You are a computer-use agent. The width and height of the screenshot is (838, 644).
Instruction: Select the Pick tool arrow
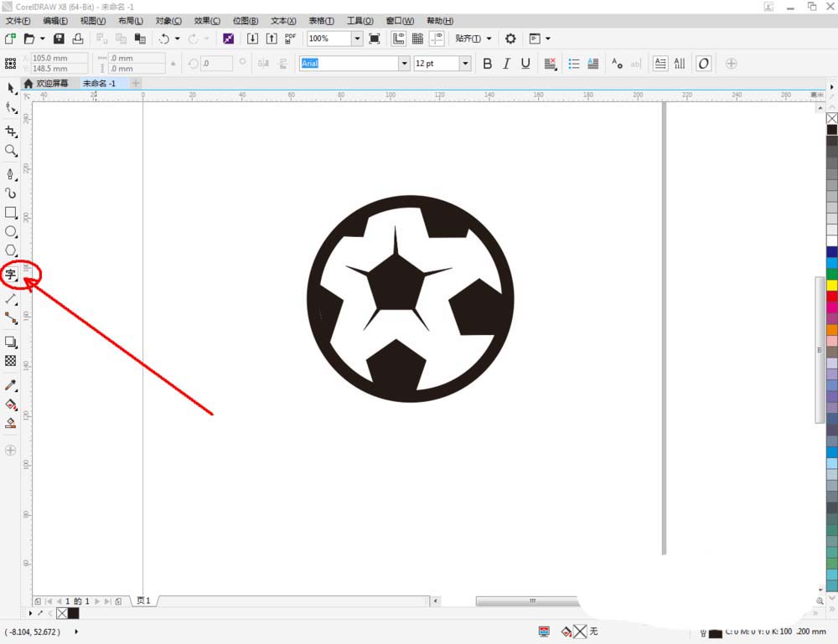(x=11, y=88)
